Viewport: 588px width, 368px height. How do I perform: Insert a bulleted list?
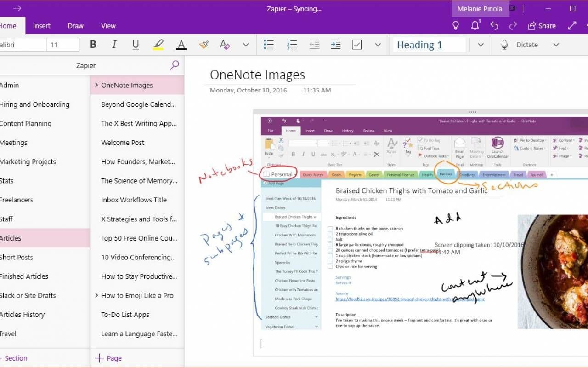coord(269,45)
